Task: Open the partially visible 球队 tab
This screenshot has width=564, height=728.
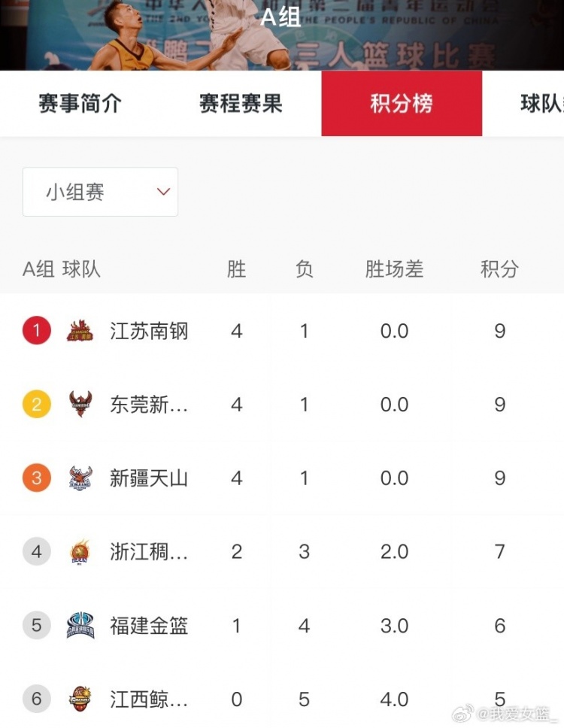Action: coord(541,104)
